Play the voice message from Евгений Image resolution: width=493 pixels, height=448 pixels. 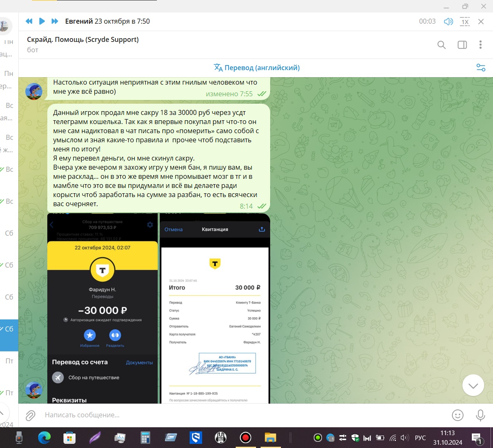click(42, 21)
